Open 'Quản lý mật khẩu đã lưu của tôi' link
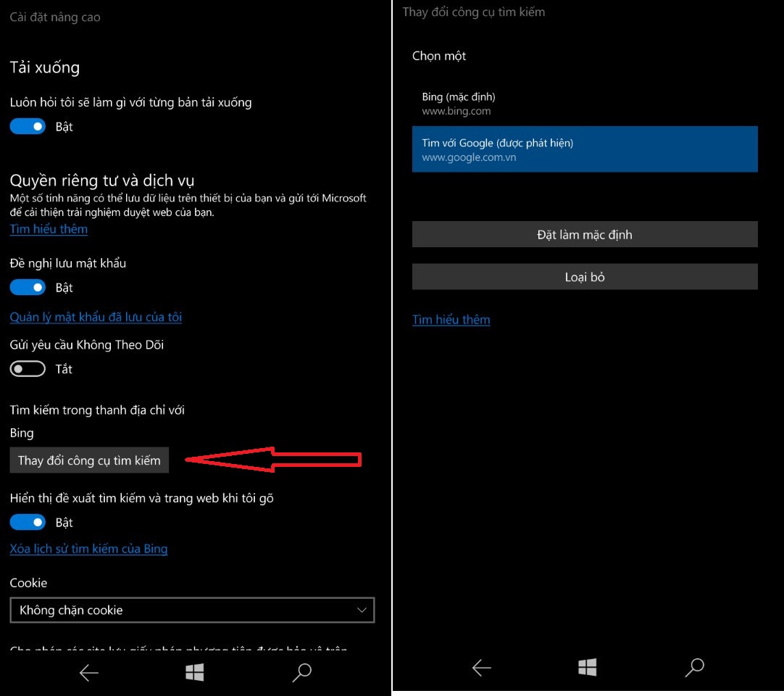784x696 pixels. 96,318
